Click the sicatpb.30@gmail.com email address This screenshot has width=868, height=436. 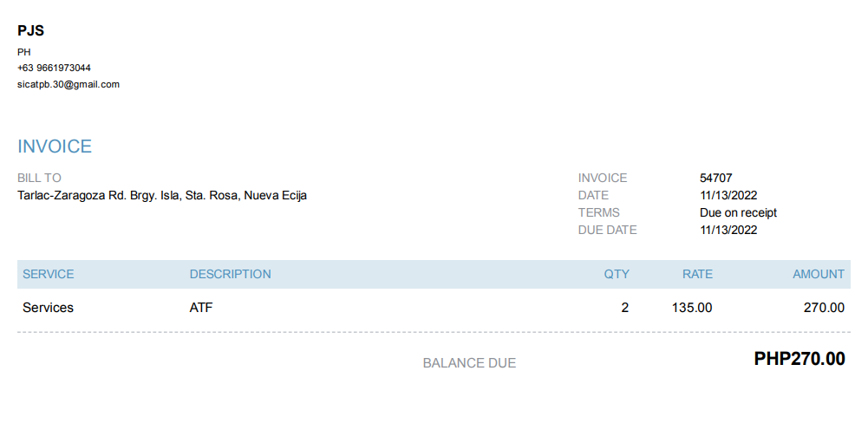[x=69, y=84]
